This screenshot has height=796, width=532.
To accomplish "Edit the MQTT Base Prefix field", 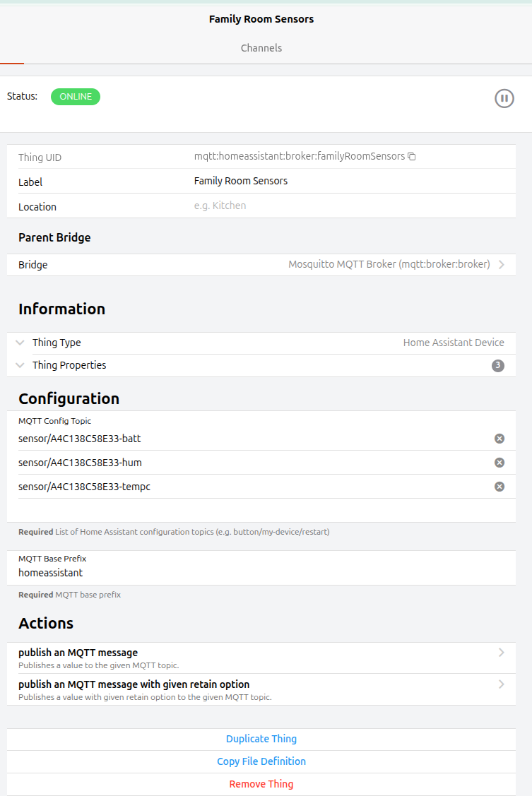I will (261, 573).
